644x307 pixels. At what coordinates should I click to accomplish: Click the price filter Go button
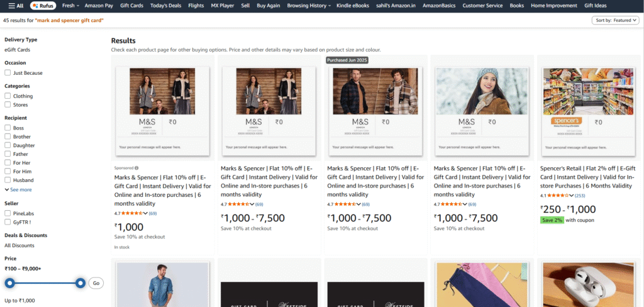point(96,283)
